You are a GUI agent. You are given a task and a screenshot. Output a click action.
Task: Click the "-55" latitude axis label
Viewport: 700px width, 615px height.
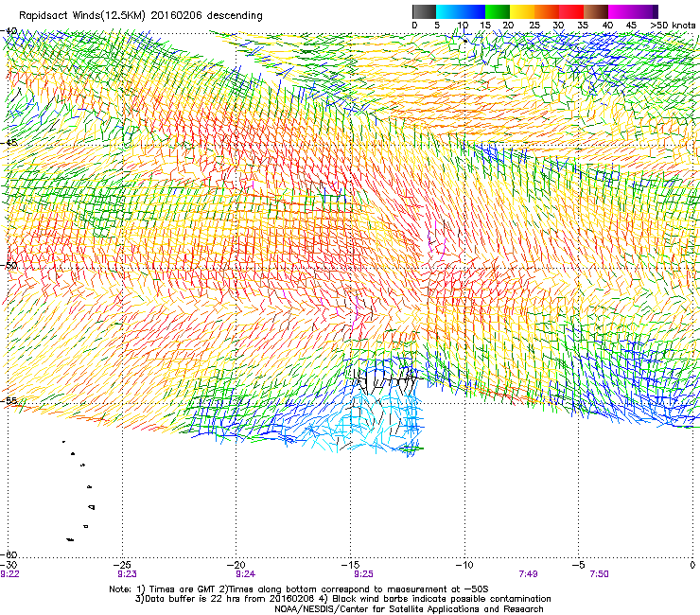pos(9,400)
